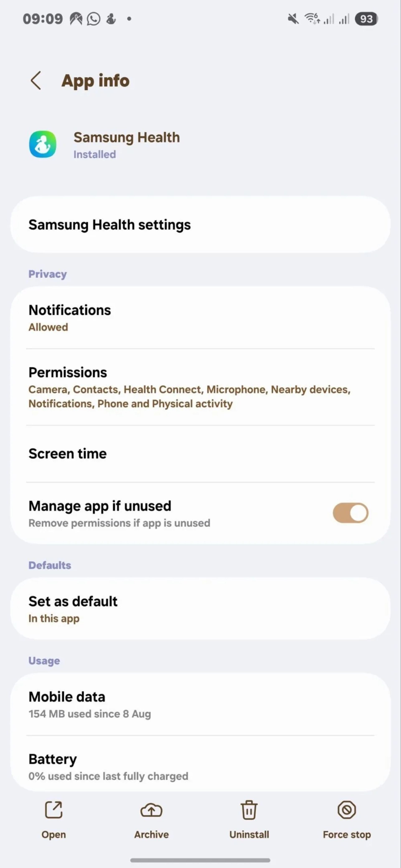The height and width of the screenshot is (868, 401).
Task: Enable permission removal for unused apps
Action: (351, 513)
